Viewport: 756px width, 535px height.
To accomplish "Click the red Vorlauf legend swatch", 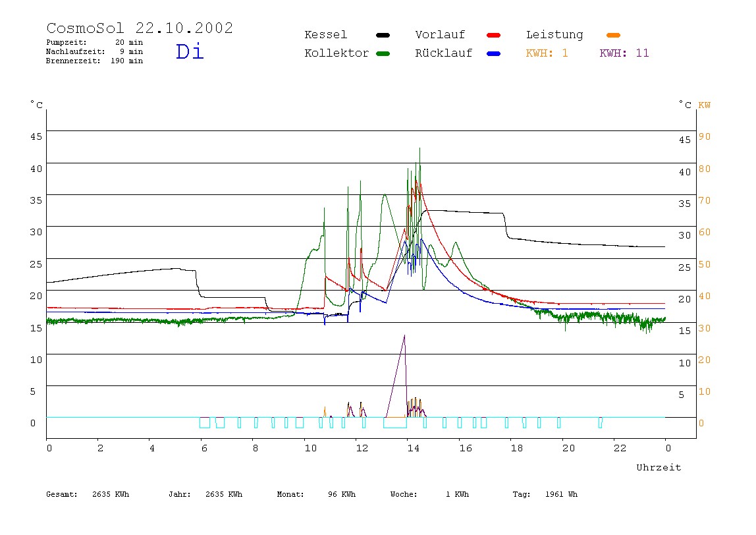I will [x=494, y=35].
